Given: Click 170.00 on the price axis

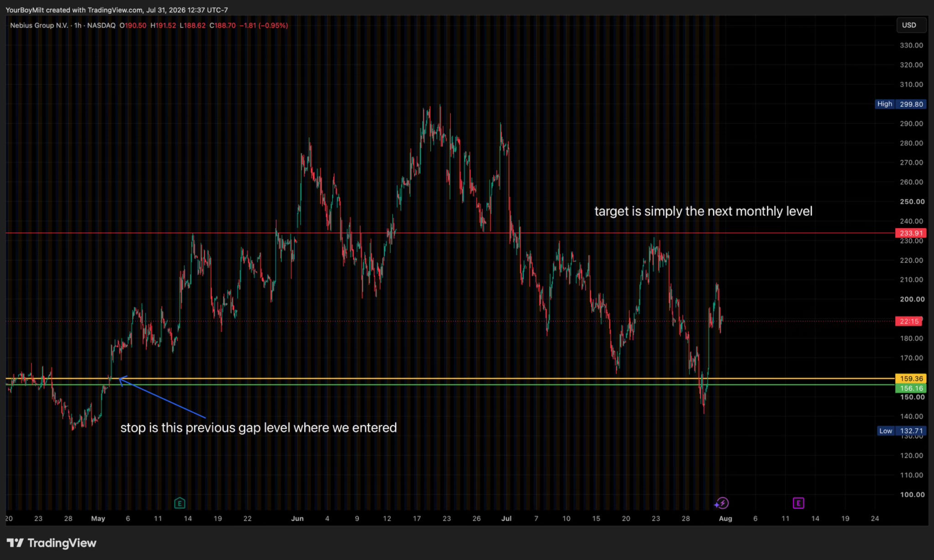Looking at the screenshot, I should click(x=911, y=358).
